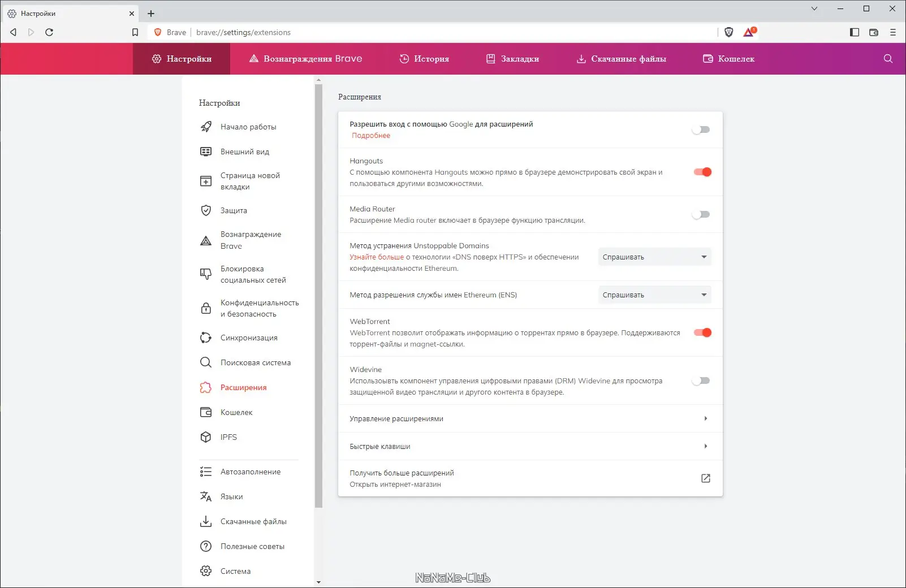This screenshot has width=906, height=588.
Task: Click the IPFS cube icon in sidebar
Action: 205,436
